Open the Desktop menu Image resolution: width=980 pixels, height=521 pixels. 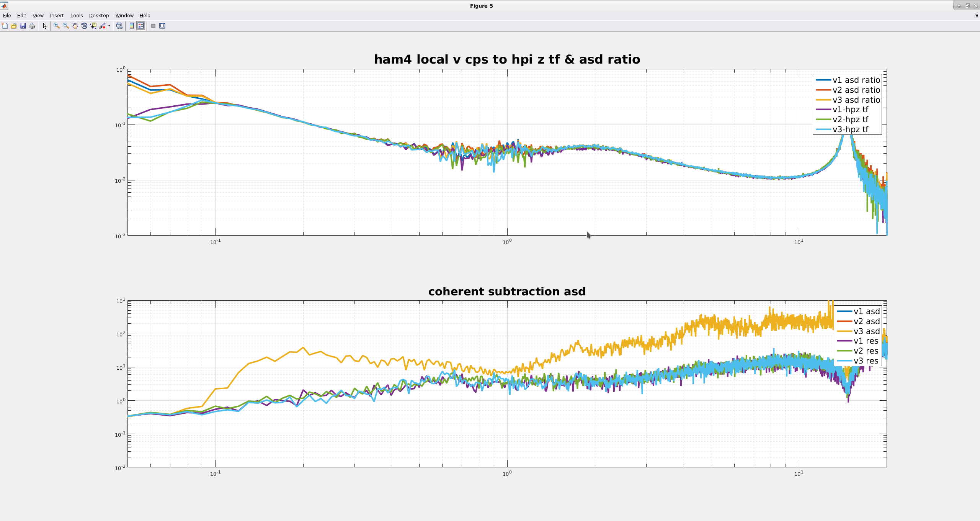click(x=99, y=16)
